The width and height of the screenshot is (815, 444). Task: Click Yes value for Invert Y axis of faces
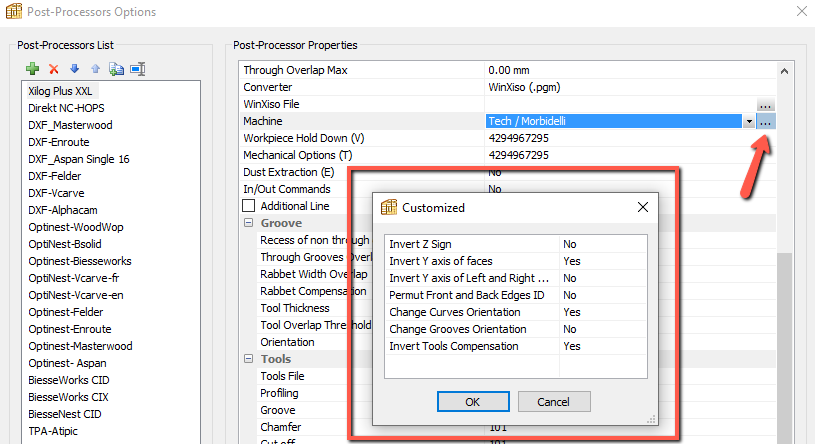[x=572, y=261]
